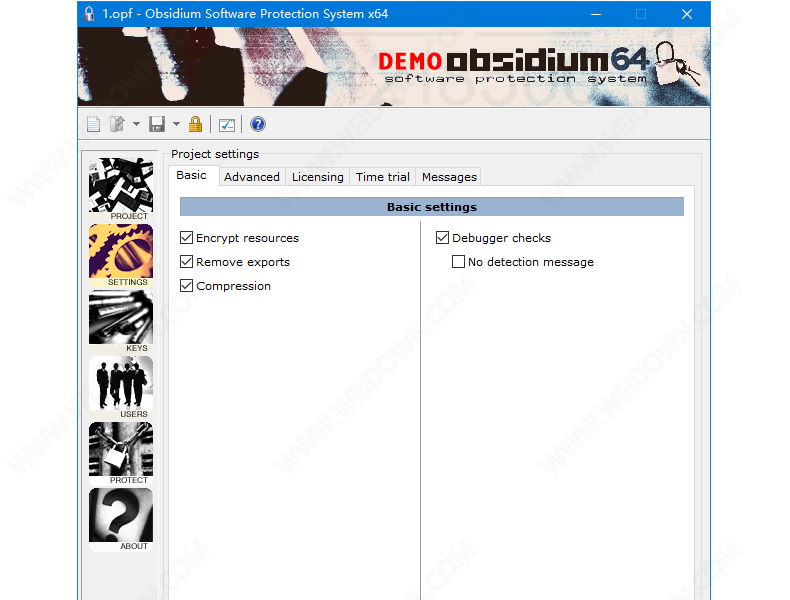
Task: Switch to the Time trial tab
Action: [x=383, y=177]
